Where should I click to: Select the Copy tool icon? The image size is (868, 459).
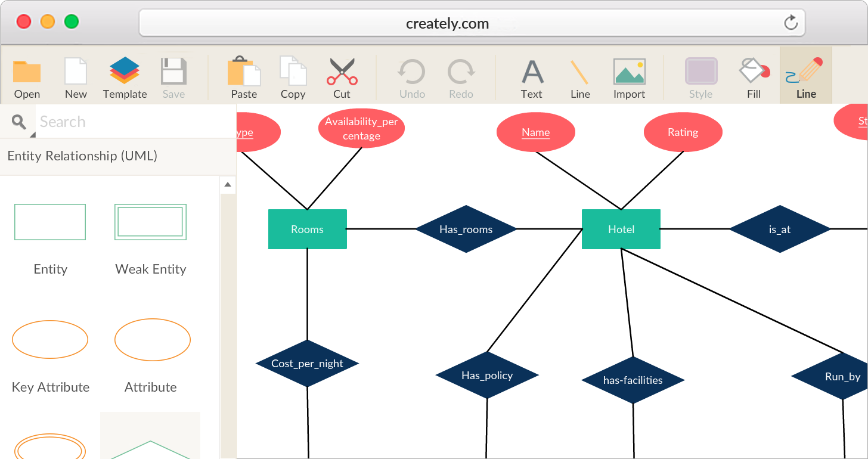[x=293, y=72]
